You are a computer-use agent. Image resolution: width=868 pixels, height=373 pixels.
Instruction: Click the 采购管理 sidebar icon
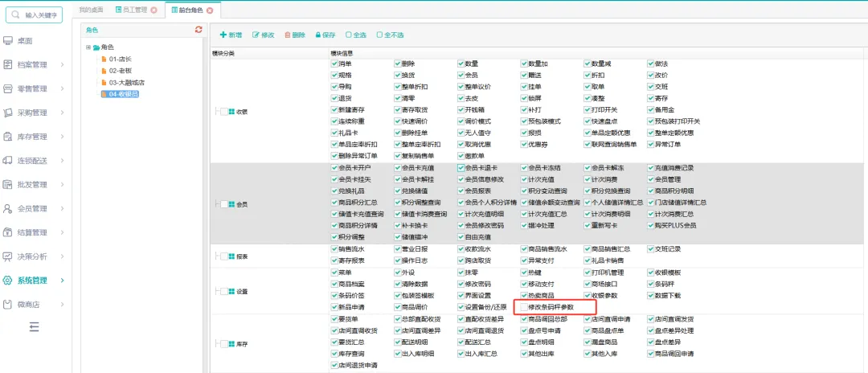coord(8,113)
